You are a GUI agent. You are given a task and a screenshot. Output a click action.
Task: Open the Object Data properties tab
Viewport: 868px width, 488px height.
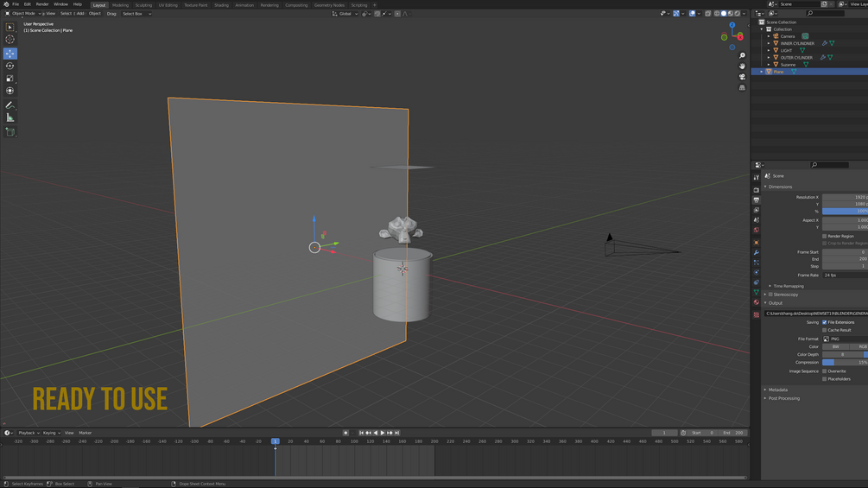click(x=757, y=292)
